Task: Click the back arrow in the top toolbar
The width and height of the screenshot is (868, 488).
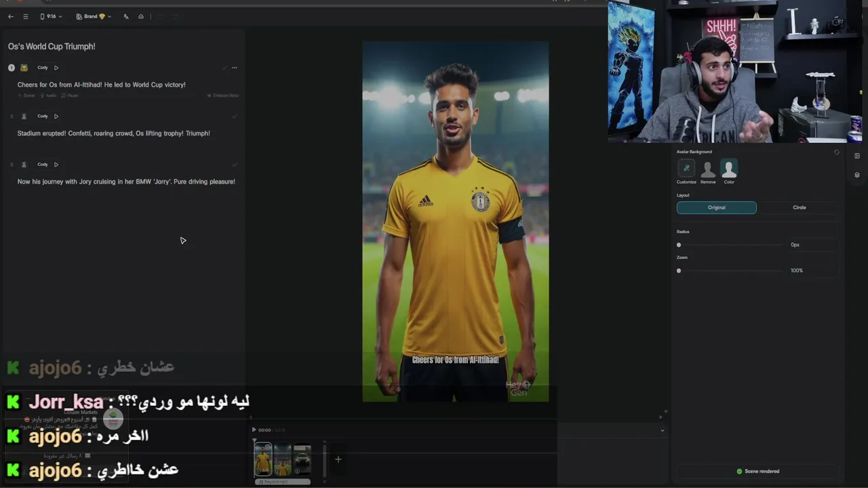Action: pos(10,16)
